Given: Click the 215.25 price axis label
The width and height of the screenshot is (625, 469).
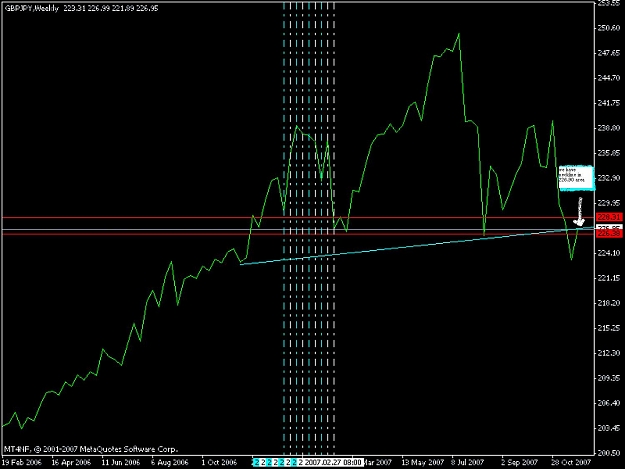Looking at the screenshot, I should (608, 328).
